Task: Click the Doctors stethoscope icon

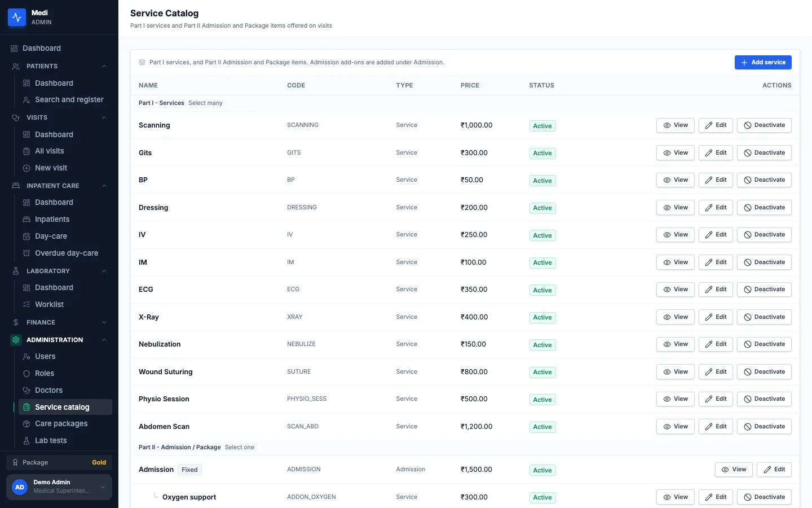Action: tap(27, 391)
